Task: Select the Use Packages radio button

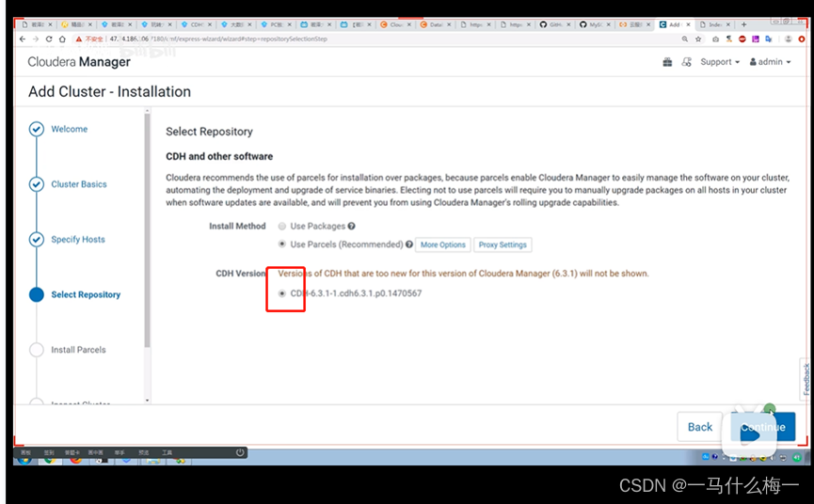Action: pyautogui.click(x=282, y=226)
